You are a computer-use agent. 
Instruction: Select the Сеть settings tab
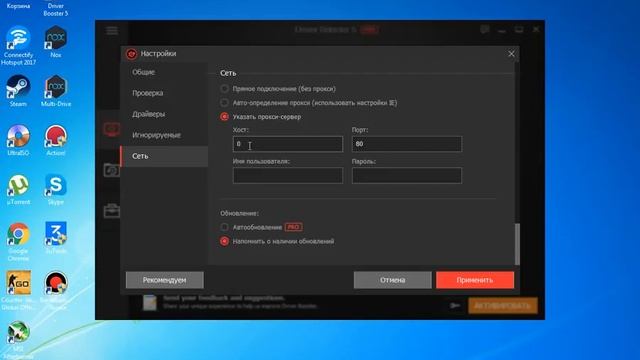(164, 156)
